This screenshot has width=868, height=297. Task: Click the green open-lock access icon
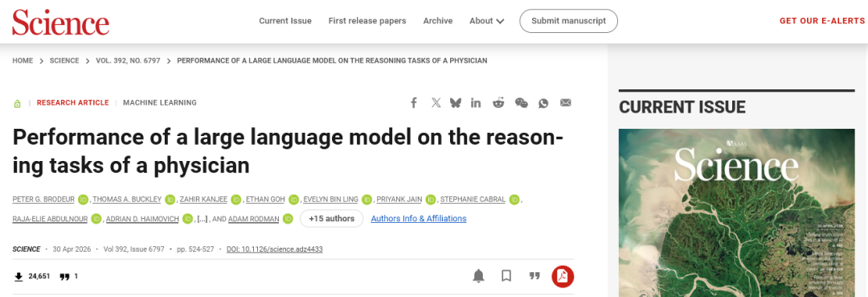[x=17, y=103]
